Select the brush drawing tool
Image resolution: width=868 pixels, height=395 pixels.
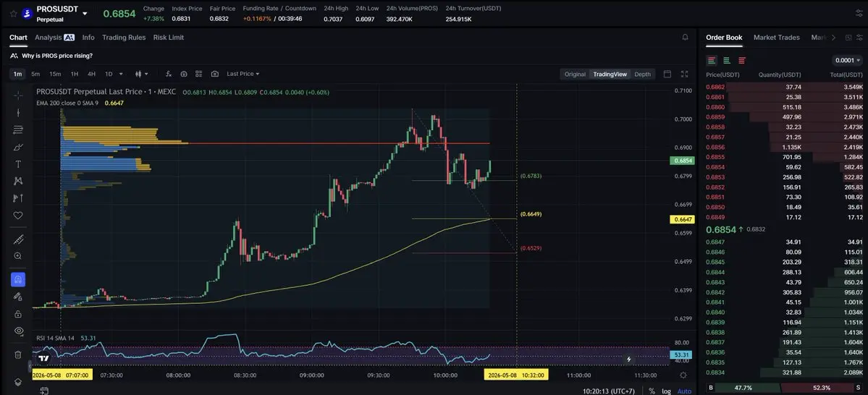click(17, 147)
